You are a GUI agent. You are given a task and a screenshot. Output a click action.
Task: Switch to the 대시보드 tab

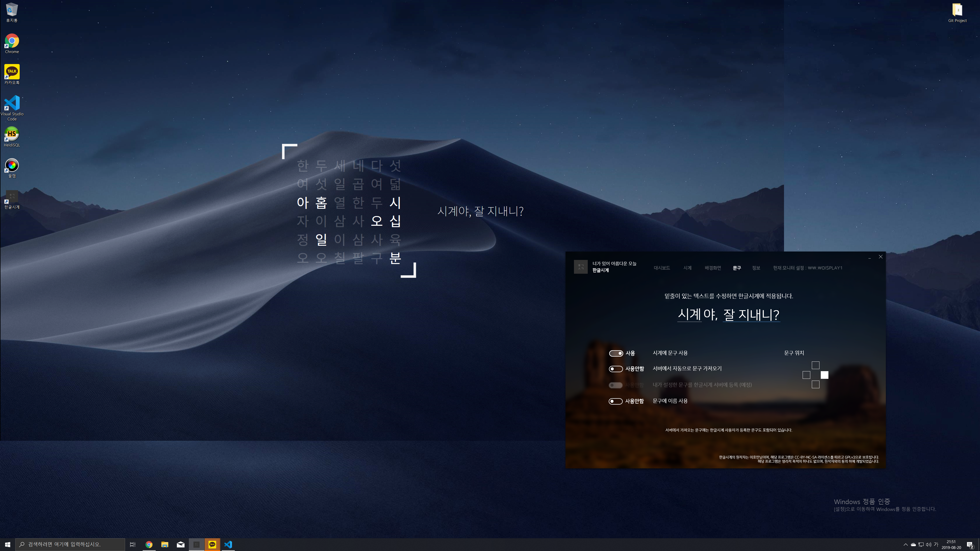coord(661,268)
